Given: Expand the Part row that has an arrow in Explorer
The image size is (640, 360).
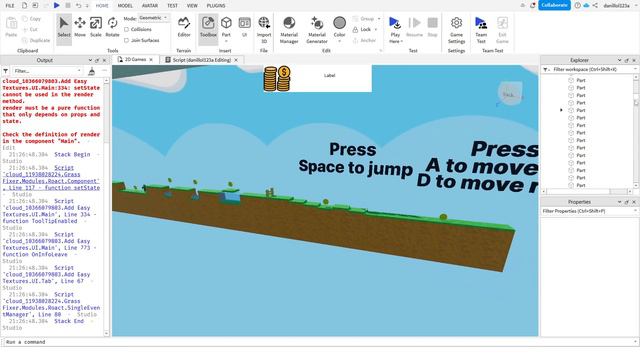Looking at the screenshot, I should [561, 110].
